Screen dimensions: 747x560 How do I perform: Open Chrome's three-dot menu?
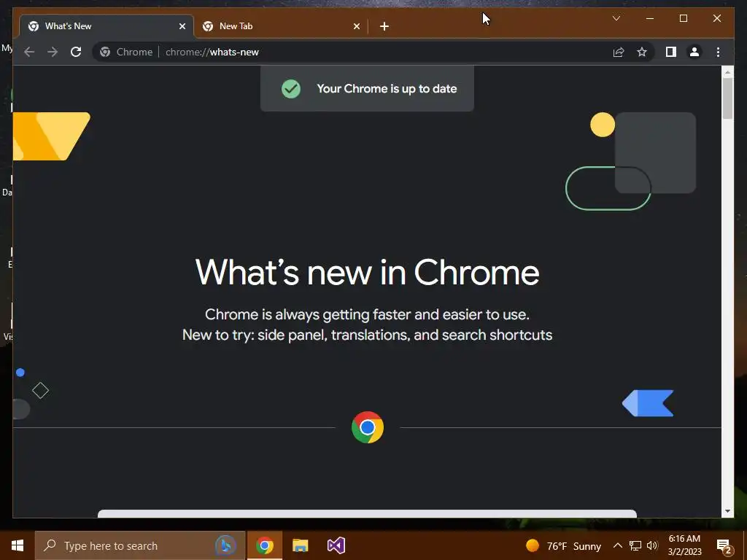[718, 52]
